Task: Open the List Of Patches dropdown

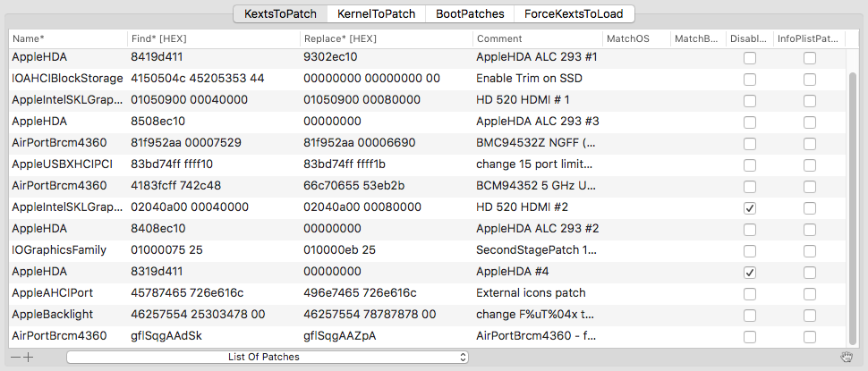Action: (268, 358)
